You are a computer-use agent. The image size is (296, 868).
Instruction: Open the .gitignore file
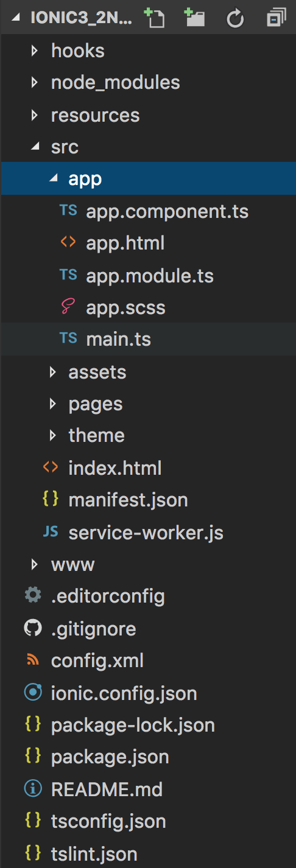93,628
